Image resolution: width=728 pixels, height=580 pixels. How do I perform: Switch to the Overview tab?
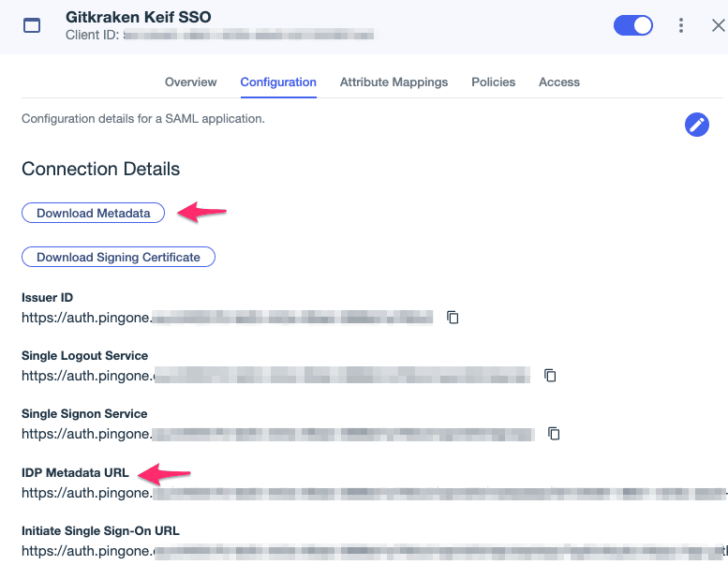(191, 82)
